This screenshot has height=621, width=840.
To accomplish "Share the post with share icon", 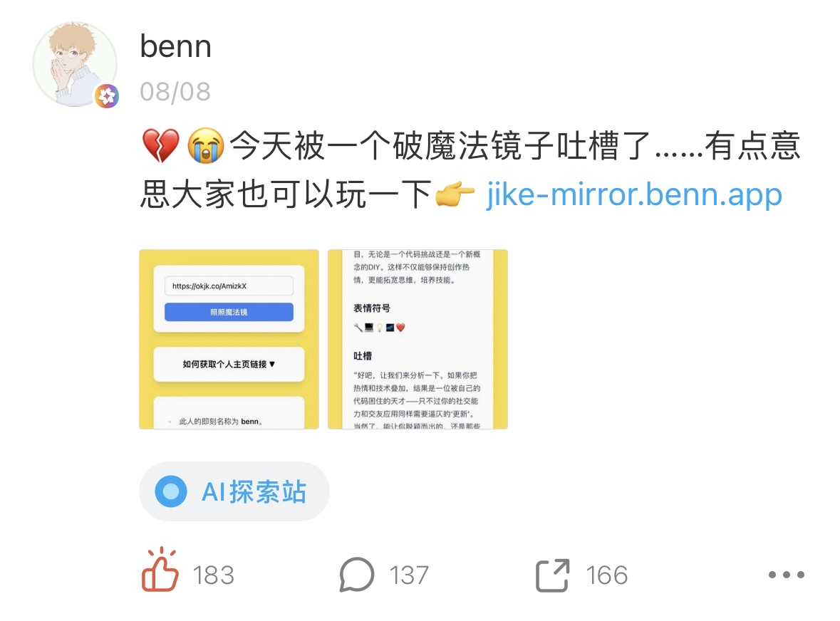I will click(552, 575).
